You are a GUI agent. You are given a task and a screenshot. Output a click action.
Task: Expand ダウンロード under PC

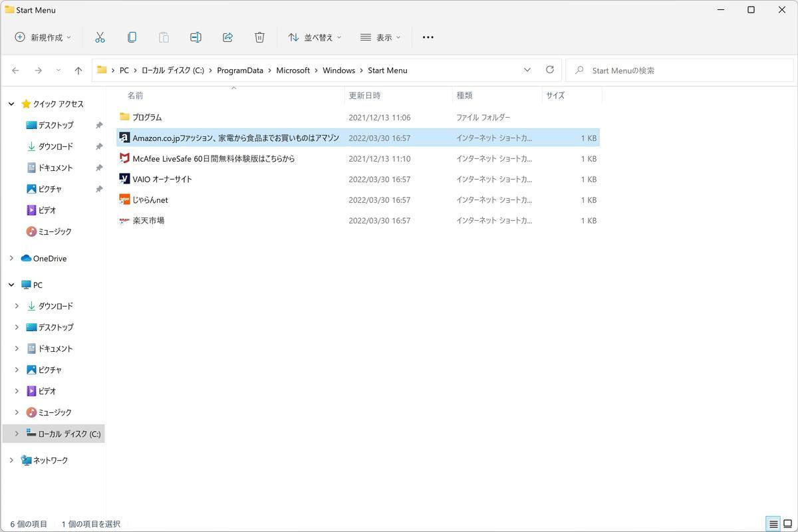[x=17, y=306]
